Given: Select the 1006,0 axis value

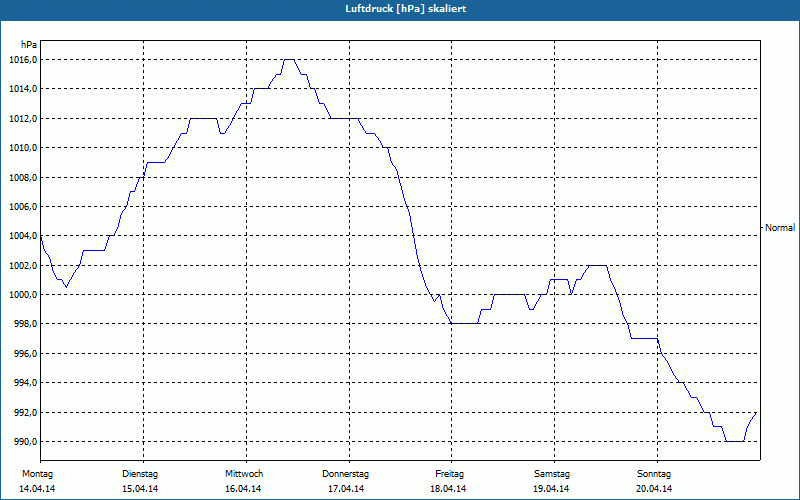Looking at the screenshot, I should click(23, 207).
